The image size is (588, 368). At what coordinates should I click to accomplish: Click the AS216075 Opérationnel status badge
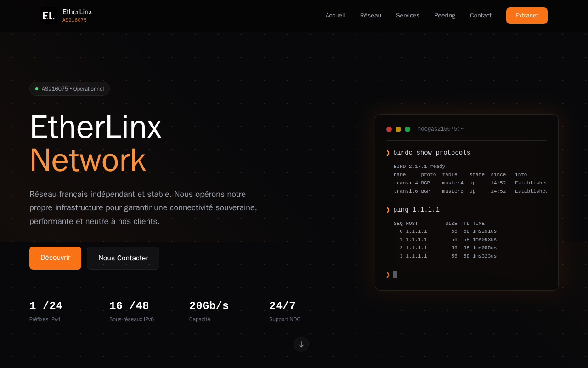(69, 89)
